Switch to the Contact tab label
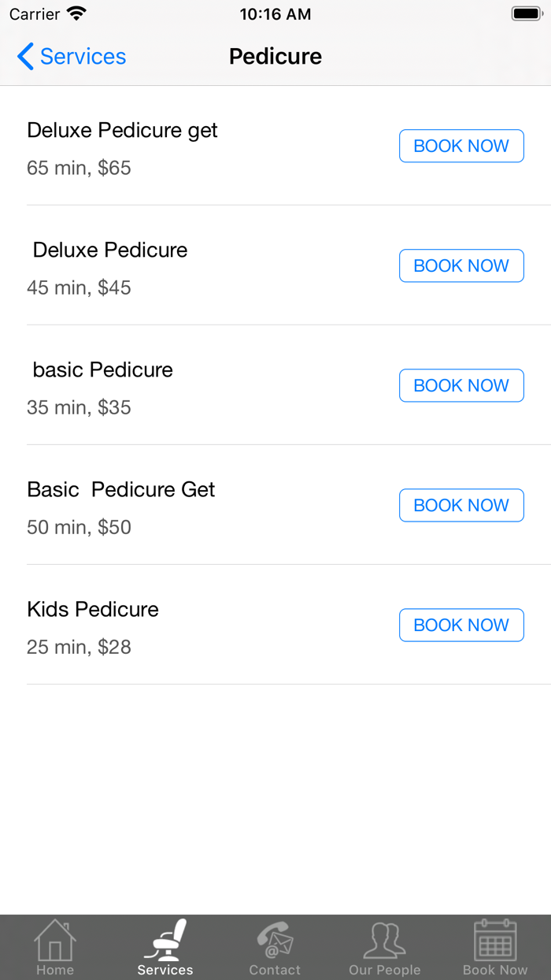The height and width of the screenshot is (980, 551). coord(275,970)
